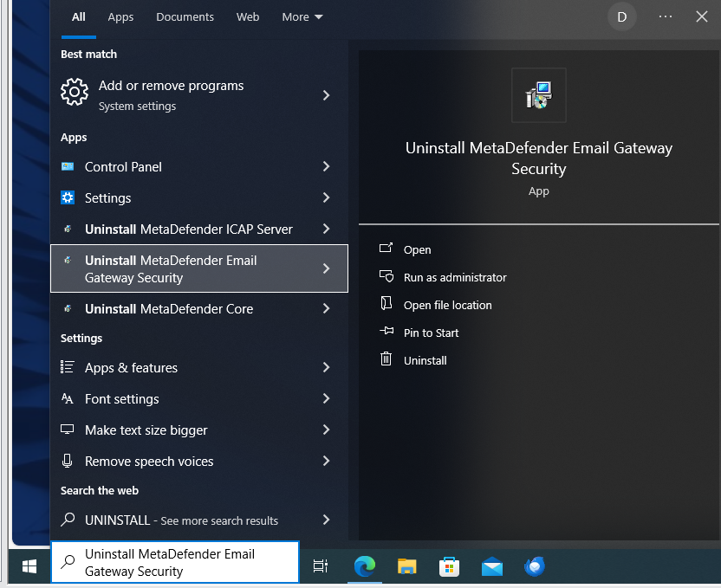The image size is (721, 588).
Task: Expand Uninstall MetaDefender Core arrow
Action: click(x=326, y=308)
